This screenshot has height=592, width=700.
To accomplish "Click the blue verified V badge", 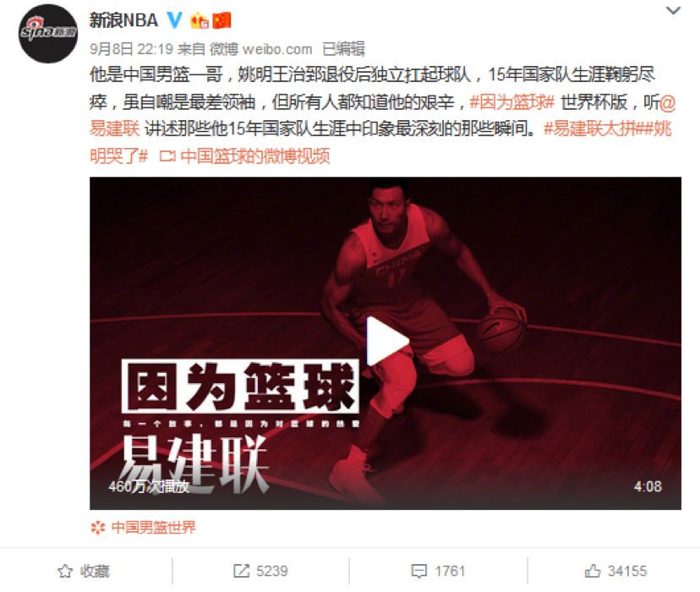I will (x=174, y=19).
